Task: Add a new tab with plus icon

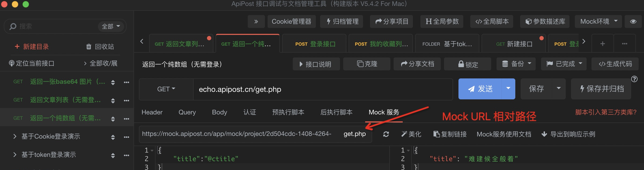Action: point(602,44)
